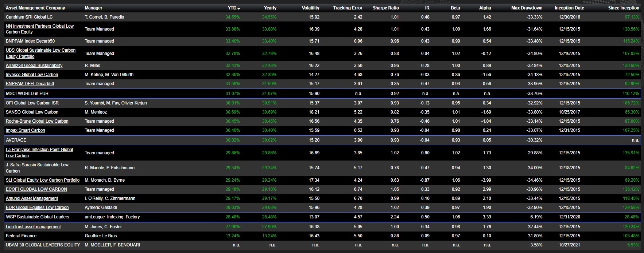
Task: Click manager T. Cornet, B. Paredis
Action: pos(104,17)
